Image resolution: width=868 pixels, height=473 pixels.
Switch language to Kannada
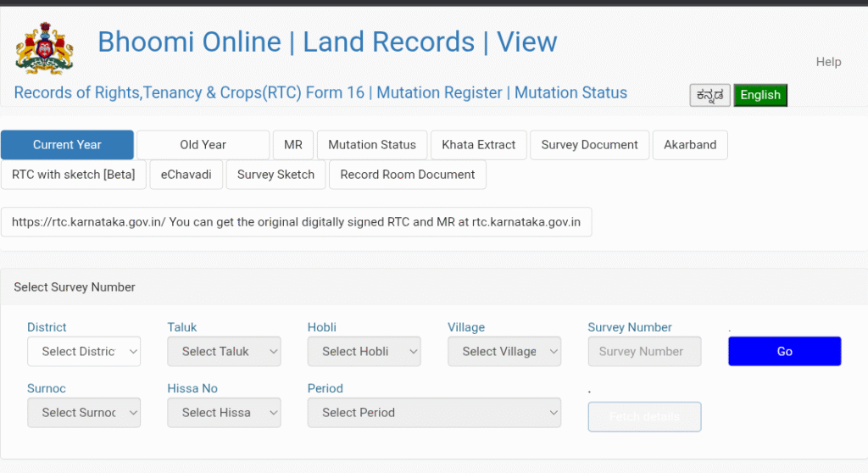(709, 95)
